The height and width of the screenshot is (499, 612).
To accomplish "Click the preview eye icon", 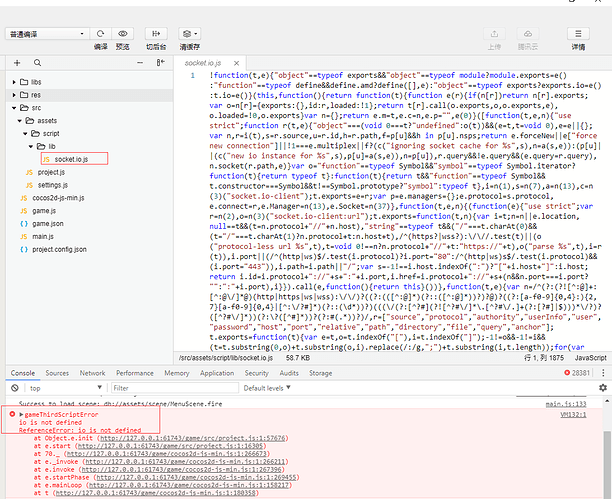I will click(x=123, y=34).
